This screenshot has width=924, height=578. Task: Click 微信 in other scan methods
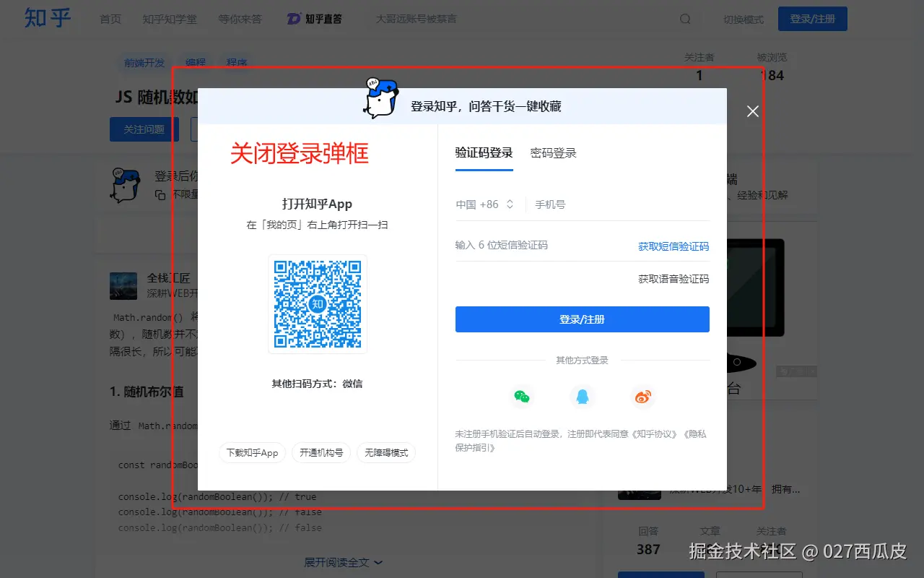point(352,384)
